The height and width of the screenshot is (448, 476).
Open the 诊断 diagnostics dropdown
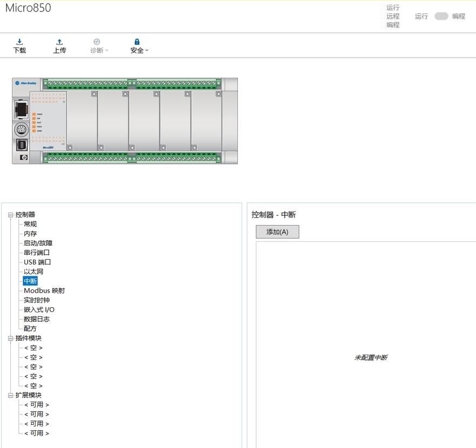pos(99,46)
